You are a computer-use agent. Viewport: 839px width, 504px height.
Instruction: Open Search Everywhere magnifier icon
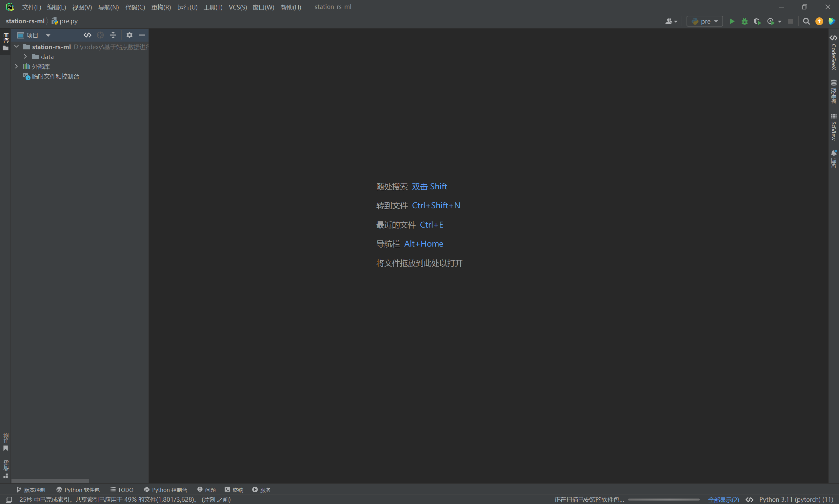point(806,21)
